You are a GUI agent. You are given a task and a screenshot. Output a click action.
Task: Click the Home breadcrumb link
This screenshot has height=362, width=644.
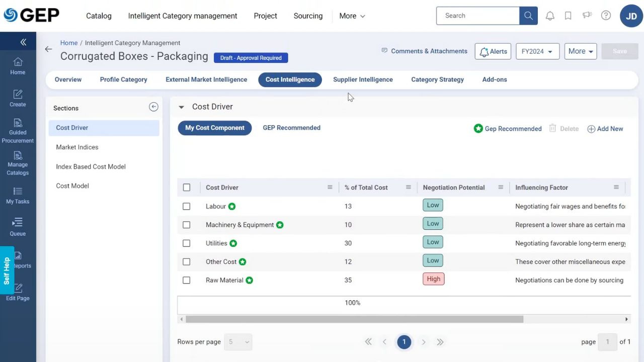pyautogui.click(x=69, y=43)
